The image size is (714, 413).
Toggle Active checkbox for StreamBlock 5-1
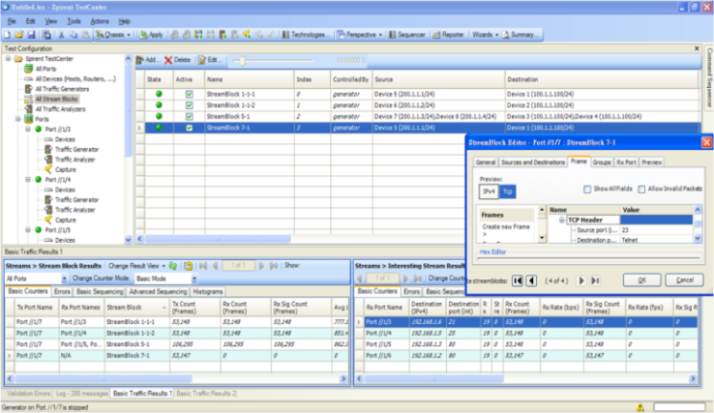tap(188, 116)
